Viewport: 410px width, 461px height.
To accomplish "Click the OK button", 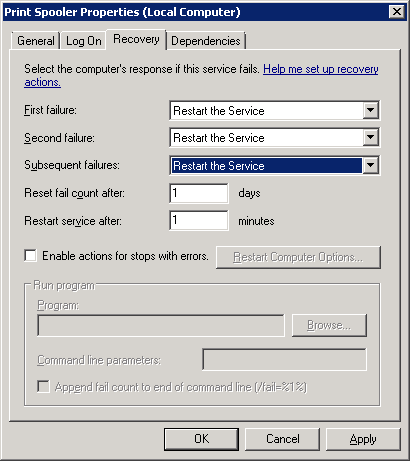I will 201,439.
